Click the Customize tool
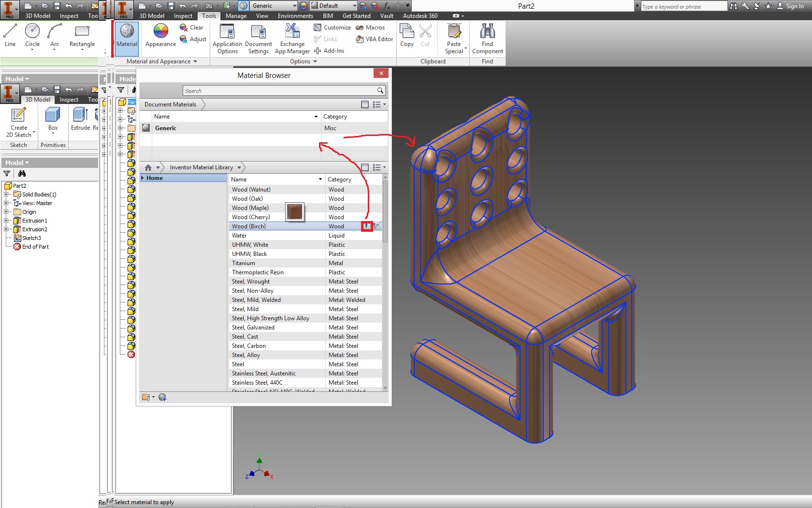 pyautogui.click(x=332, y=28)
